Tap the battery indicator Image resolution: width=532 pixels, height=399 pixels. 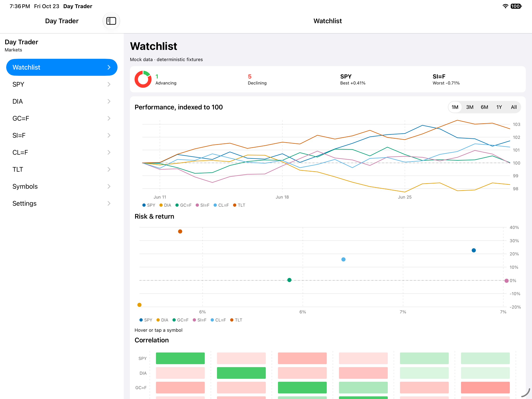[516, 6]
